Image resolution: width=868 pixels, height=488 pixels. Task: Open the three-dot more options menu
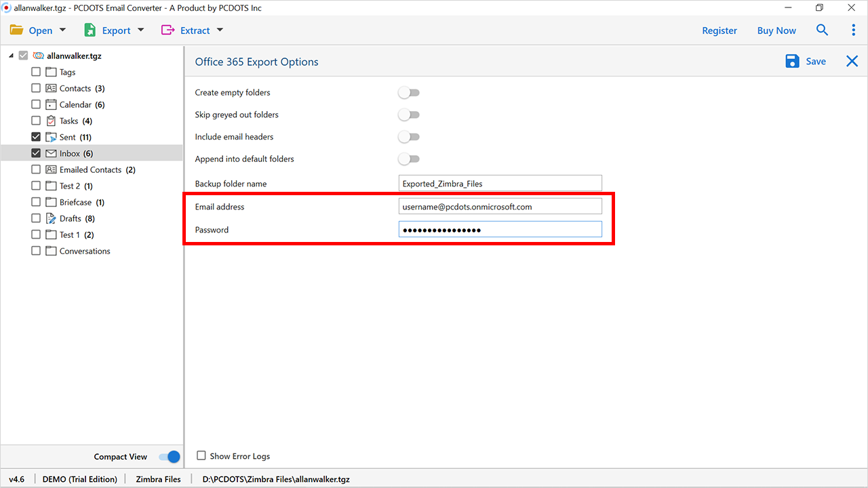click(x=853, y=30)
